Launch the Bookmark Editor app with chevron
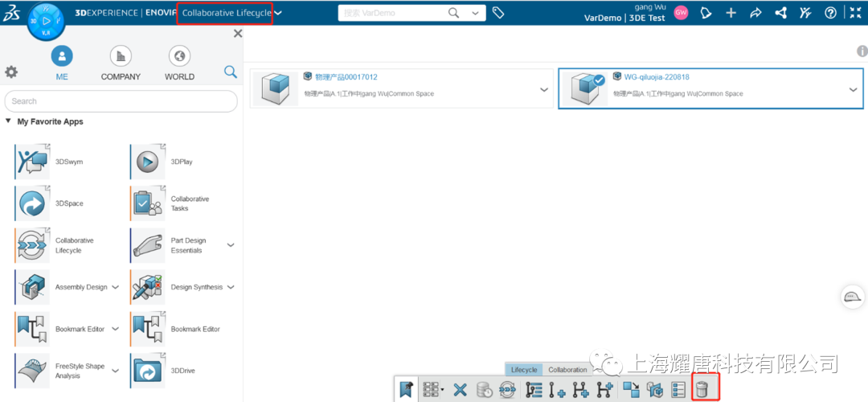Viewport: 868px width, 402px height. 32,329
